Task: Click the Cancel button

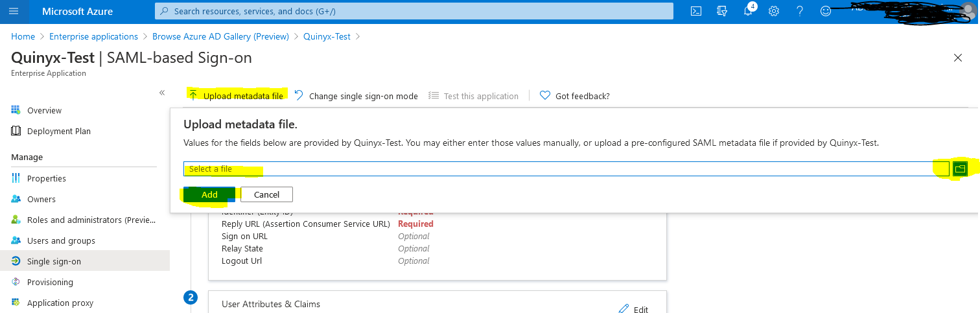Action: (266, 194)
